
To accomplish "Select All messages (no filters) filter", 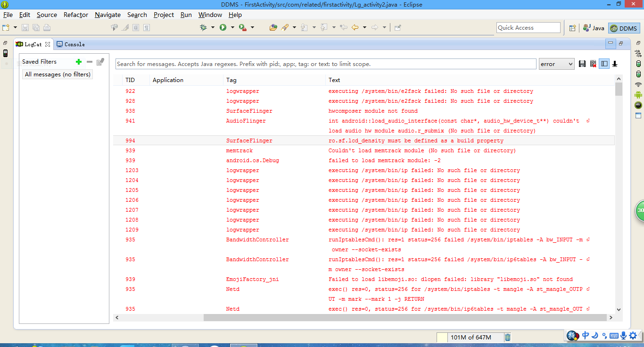I will click(58, 74).
